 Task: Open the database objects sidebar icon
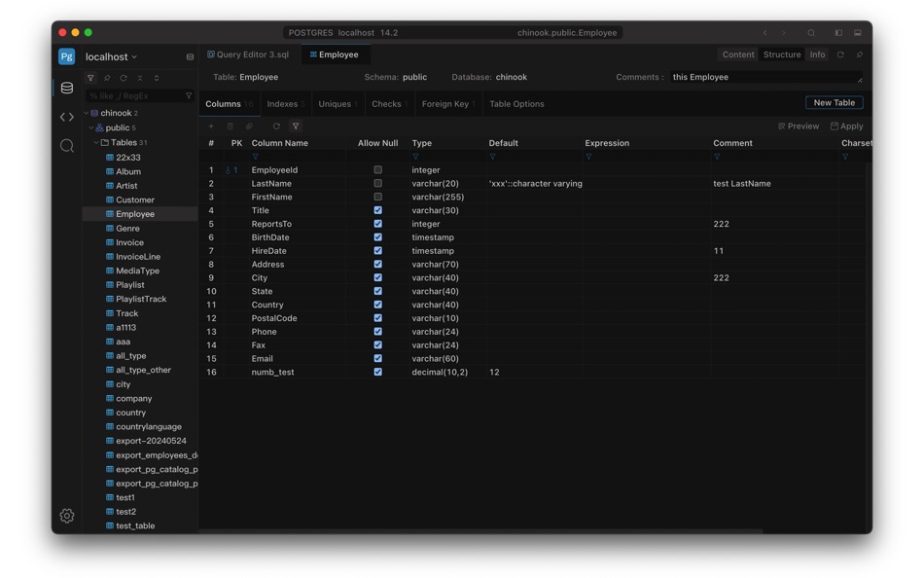[x=67, y=88]
